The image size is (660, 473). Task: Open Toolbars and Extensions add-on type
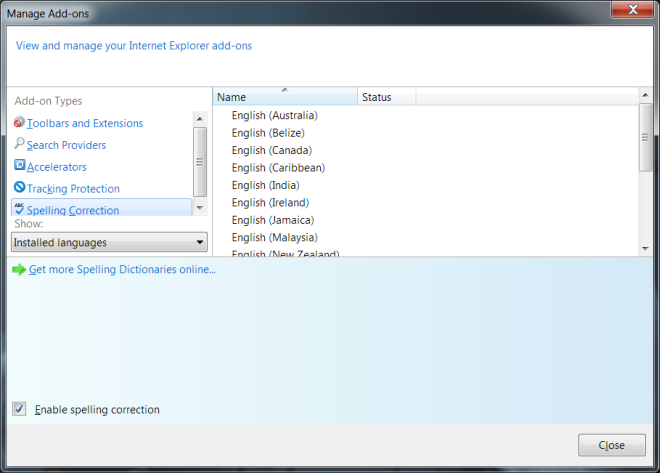pos(85,123)
